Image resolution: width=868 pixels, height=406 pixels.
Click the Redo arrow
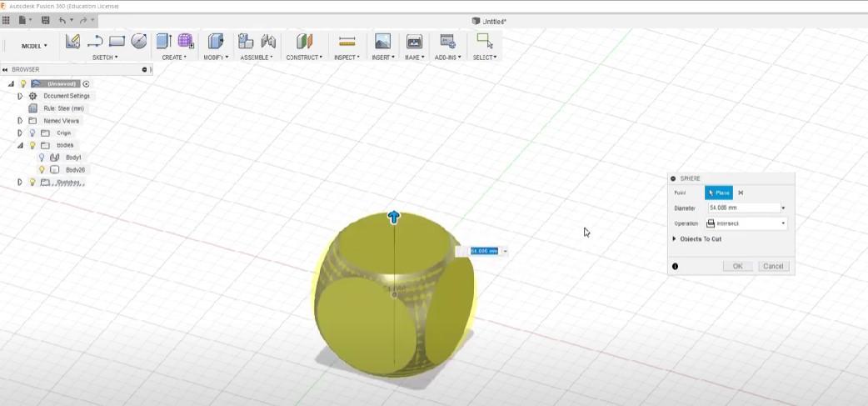pos(83,21)
